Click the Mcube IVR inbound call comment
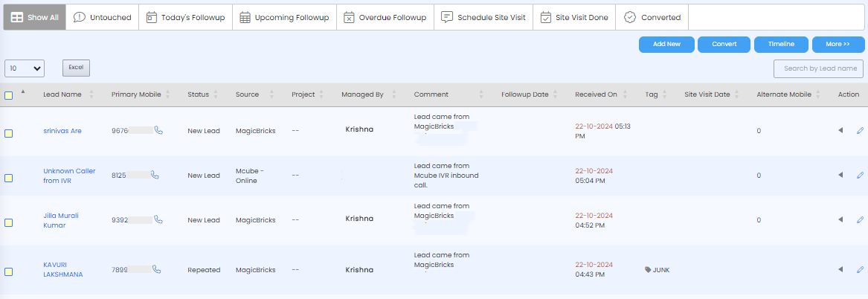Viewport: 868px width, 299px height. click(446, 176)
